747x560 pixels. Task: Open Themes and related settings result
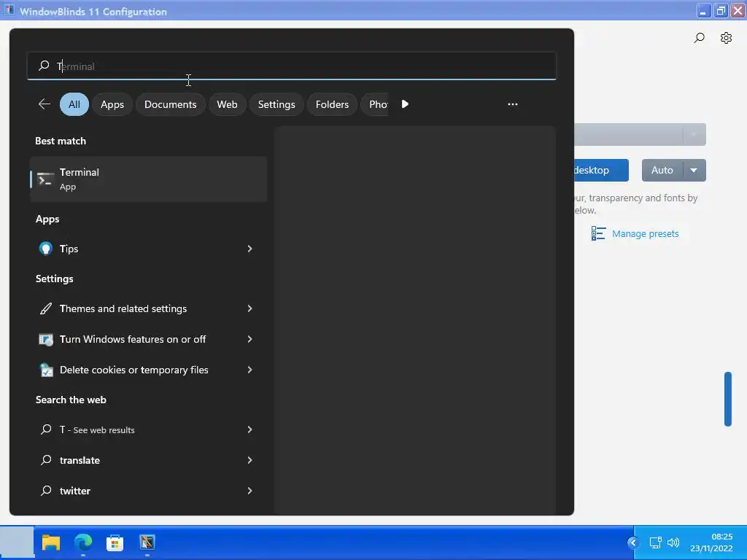pyautogui.click(x=149, y=308)
